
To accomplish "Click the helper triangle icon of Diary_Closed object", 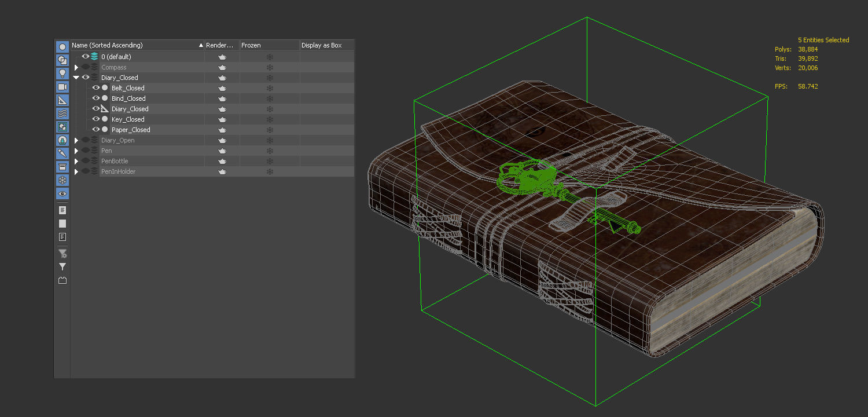I will tap(105, 108).
